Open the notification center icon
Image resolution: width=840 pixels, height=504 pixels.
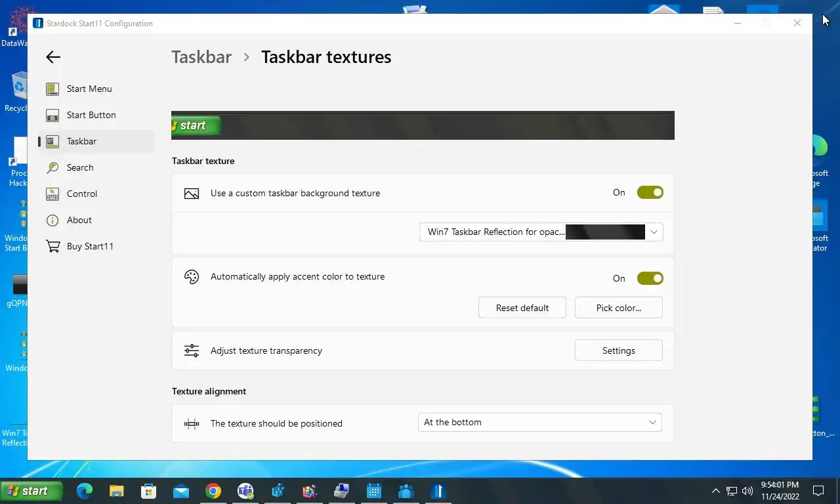point(818,491)
